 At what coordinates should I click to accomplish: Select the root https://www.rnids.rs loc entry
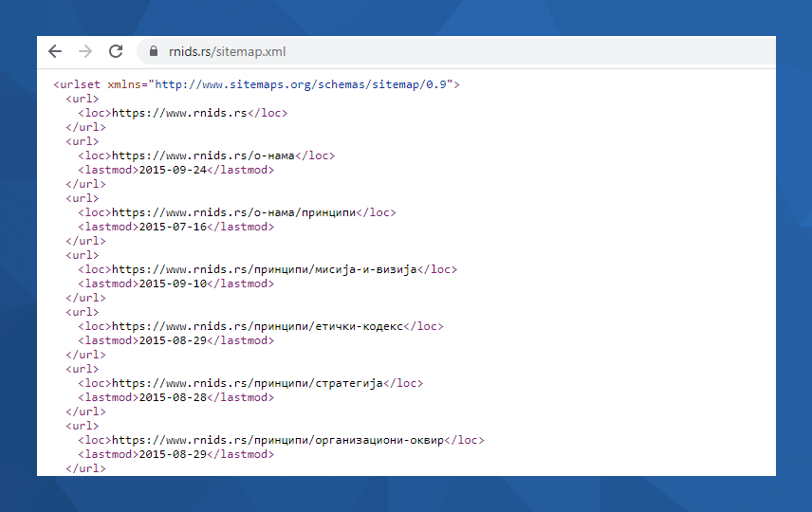pyautogui.click(x=179, y=113)
